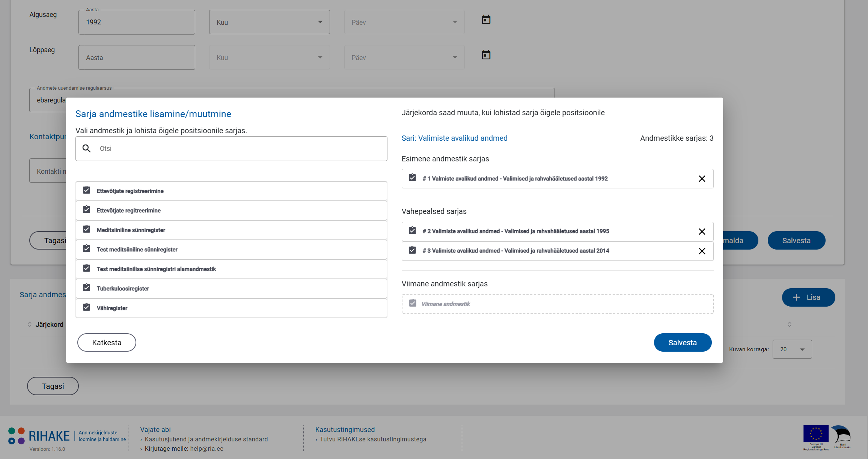Viewport: 868px width, 459px height.
Task: Remove dataset #2 aastal 1995 from series
Action: click(702, 232)
